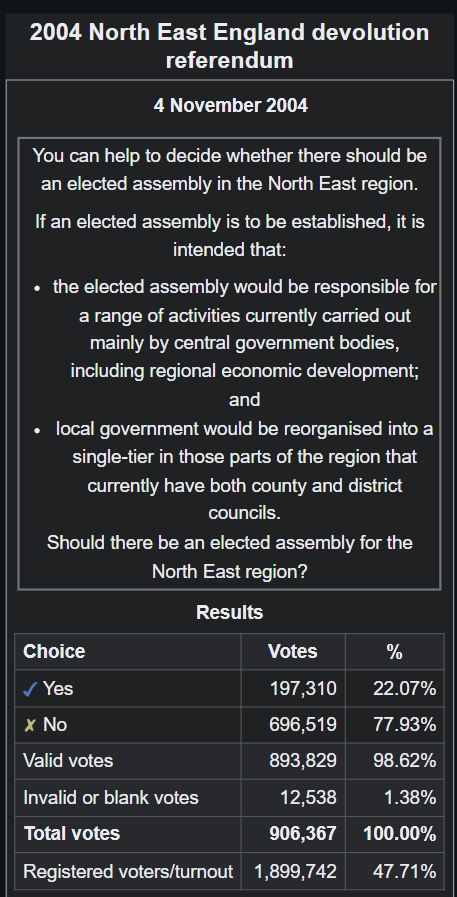Click the Results table caption
This screenshot has height=897, width=457.
(x=229, y=612)
